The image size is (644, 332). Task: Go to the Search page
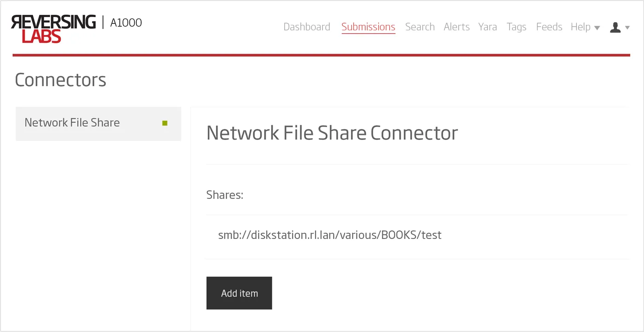click(x=420, y=27)
